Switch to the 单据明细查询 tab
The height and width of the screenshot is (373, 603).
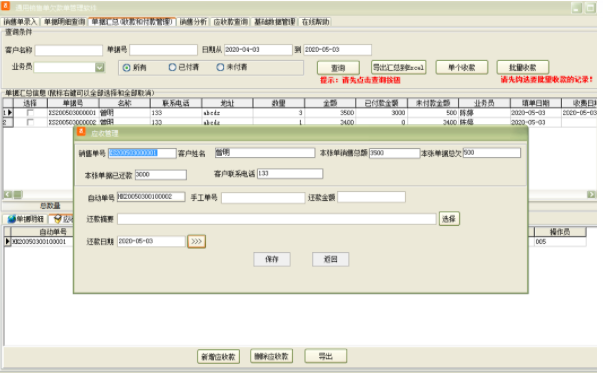64,22
